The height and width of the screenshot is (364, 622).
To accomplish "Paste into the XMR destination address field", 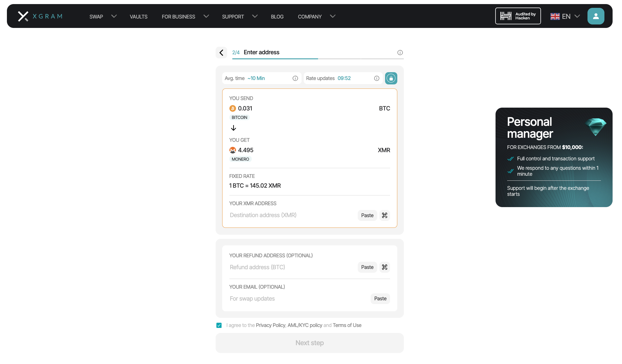I will [367, 215].
